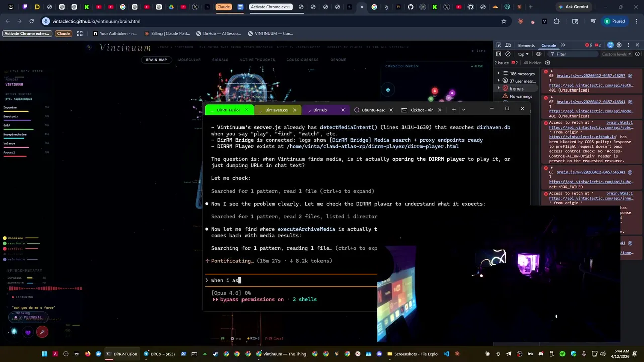644x362 pixels.
Task: Open the Chrome extensions puzzle icon
Action: [557, 21]
